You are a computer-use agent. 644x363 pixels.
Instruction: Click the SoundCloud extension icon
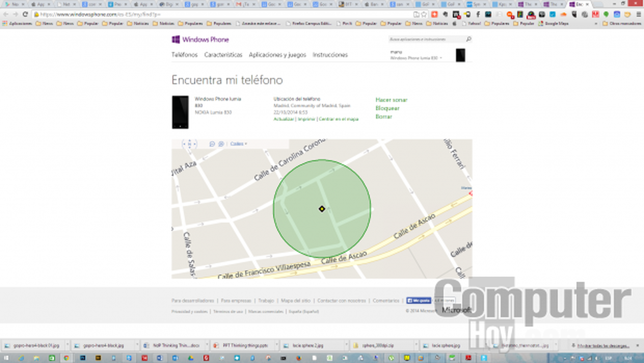tap(563, 14)
